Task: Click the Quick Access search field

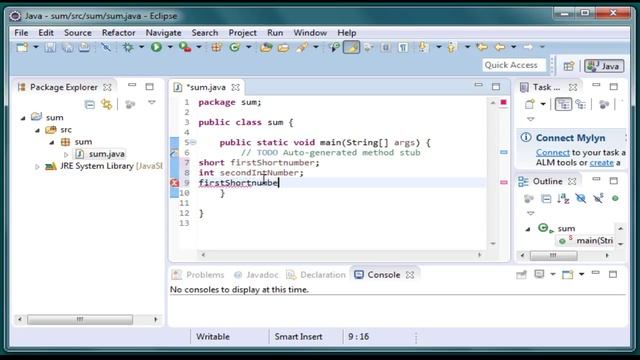Action: click(513, 65)
